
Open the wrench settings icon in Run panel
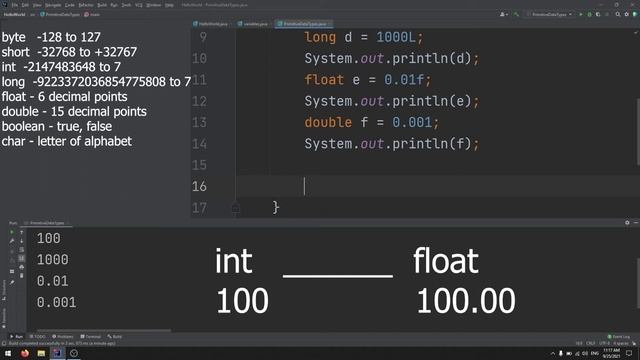click(x=12, y=241)
